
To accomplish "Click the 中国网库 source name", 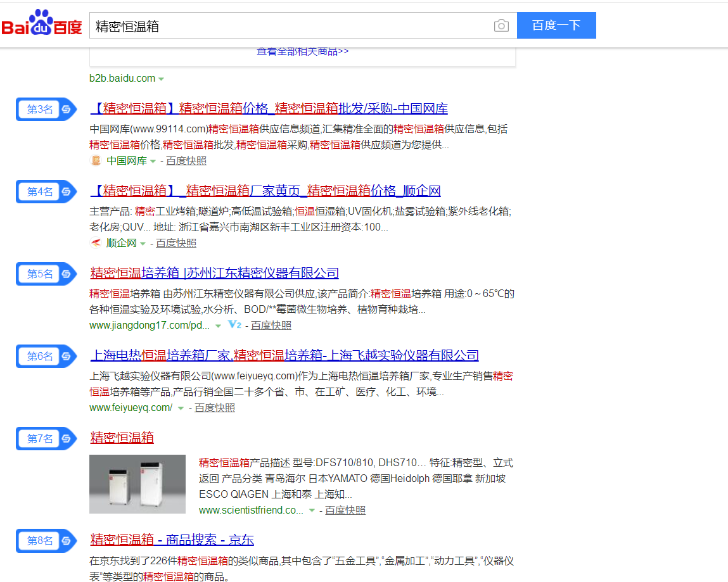I will click(127, 161).
